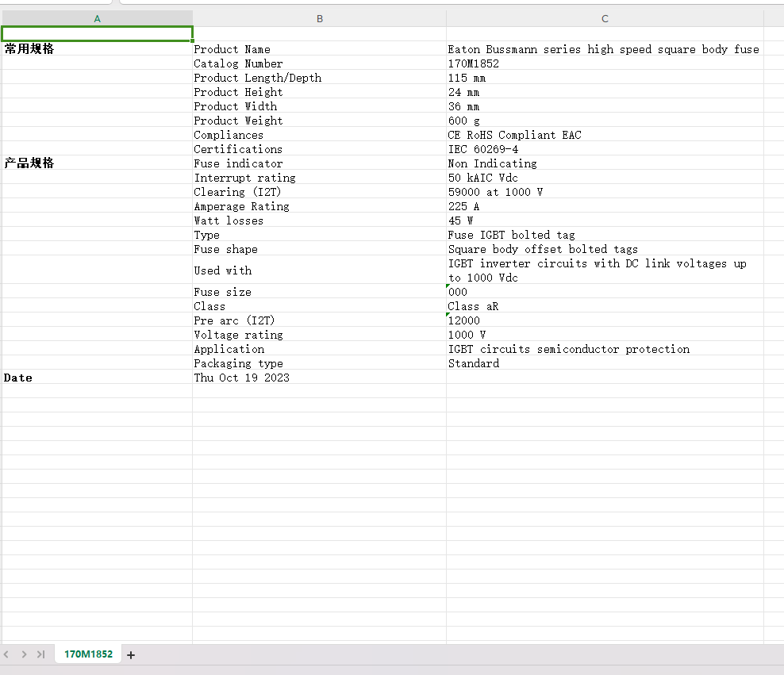Viewport: 784px width, 675px height.
Task: Select the Class aR value cell
Action: pyautogui.click(x=605, y=306)
